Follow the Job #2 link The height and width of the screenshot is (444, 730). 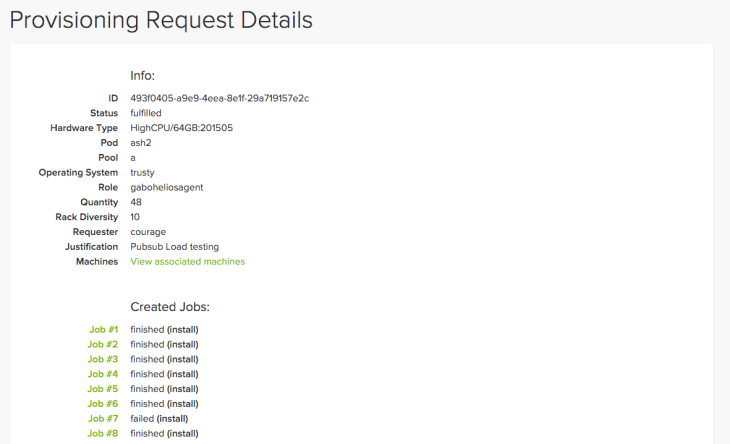[102, 344]
